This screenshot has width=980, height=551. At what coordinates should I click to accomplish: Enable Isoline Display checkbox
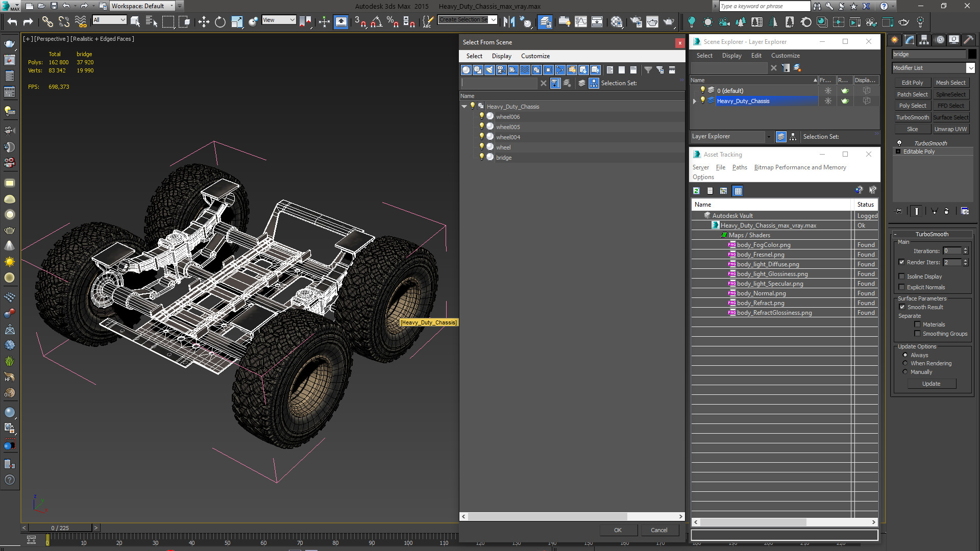tap(902, 277)
